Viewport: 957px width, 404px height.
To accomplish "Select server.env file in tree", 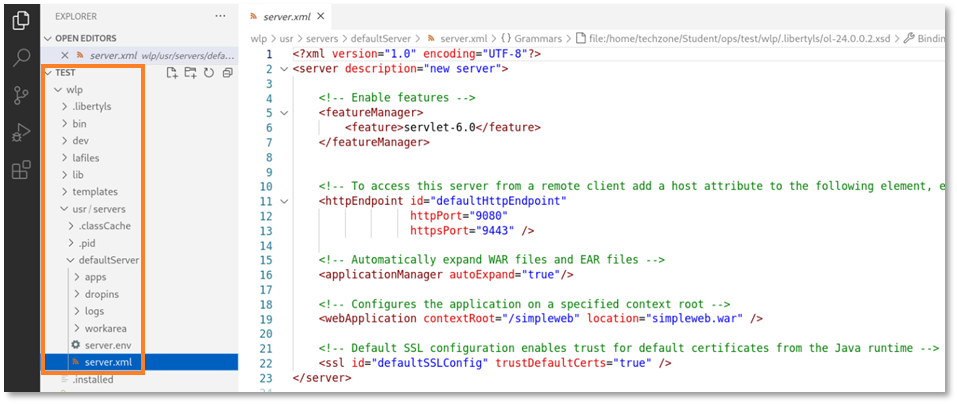I will pyautogui.click(x=109, y=344).
